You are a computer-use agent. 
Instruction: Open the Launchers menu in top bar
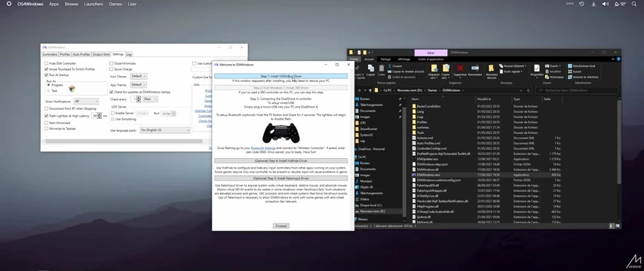coord(94,4)
